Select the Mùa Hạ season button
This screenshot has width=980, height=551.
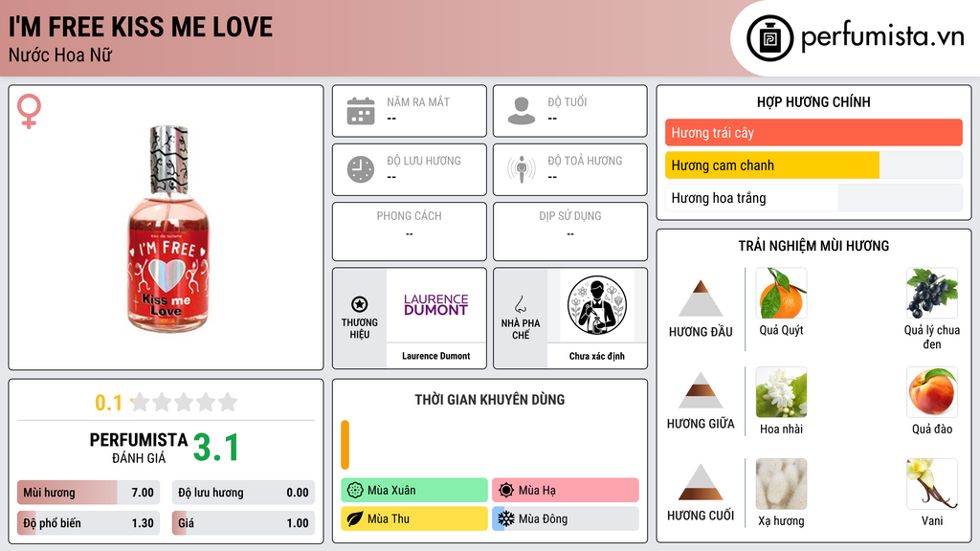566,491
